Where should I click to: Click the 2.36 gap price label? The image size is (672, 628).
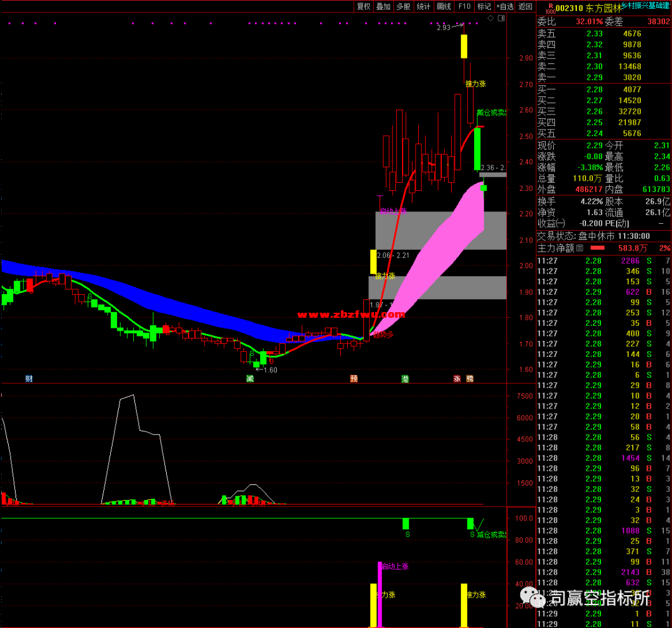click(x=493, y=168)
